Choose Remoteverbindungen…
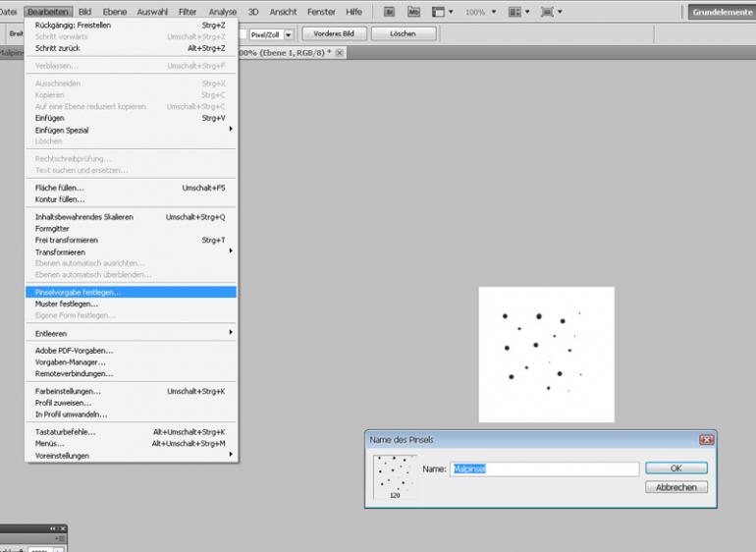This screenshot has width=756, height=552. (131, 374)
